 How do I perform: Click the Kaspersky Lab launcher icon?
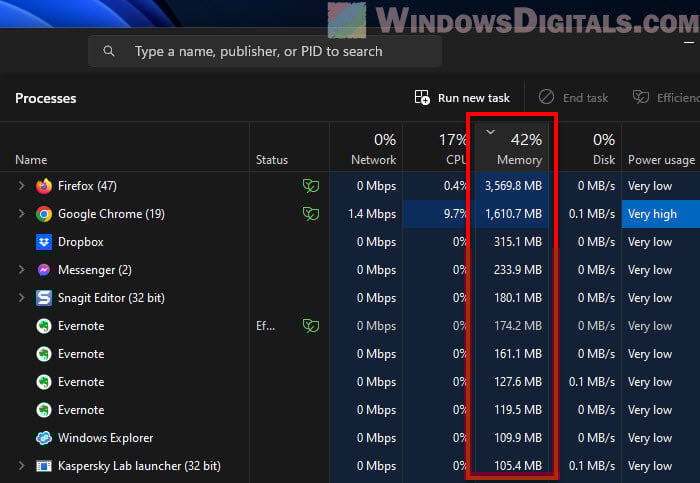pos(44,466)
